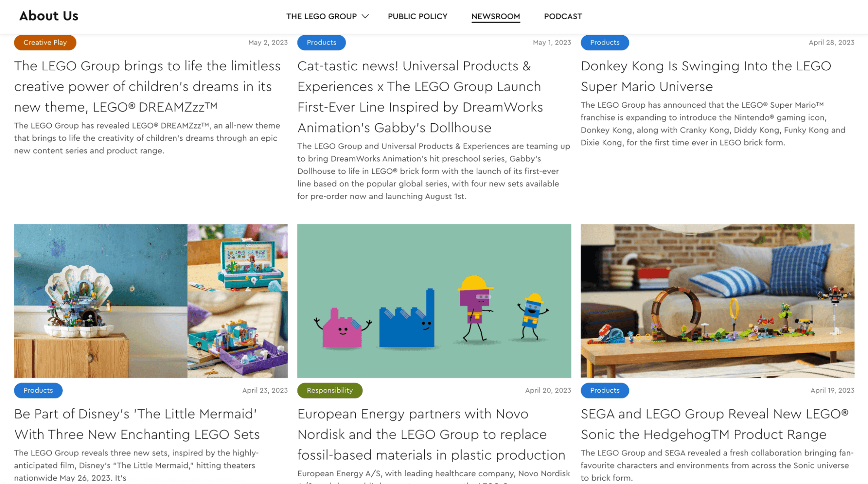868x484 pixels.
Task: Select PUBLIC POLICY from the navigation
Action: (x=417, y=16)
